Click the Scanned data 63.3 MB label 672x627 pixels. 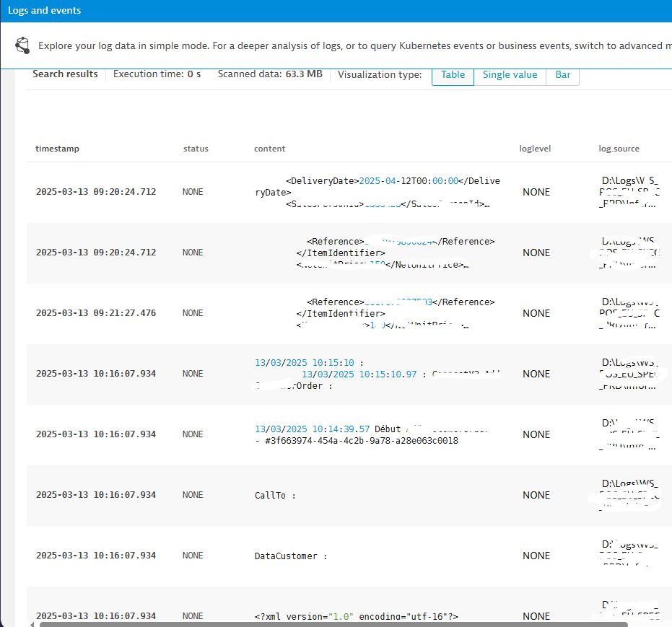(x=270, y=74)
